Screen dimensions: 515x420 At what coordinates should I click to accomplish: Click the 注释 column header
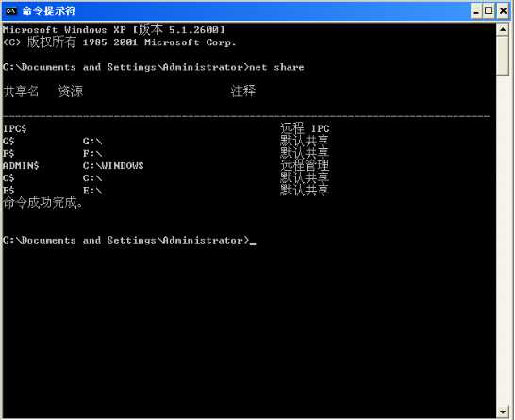pyautogui.click(x=243, y=91)
